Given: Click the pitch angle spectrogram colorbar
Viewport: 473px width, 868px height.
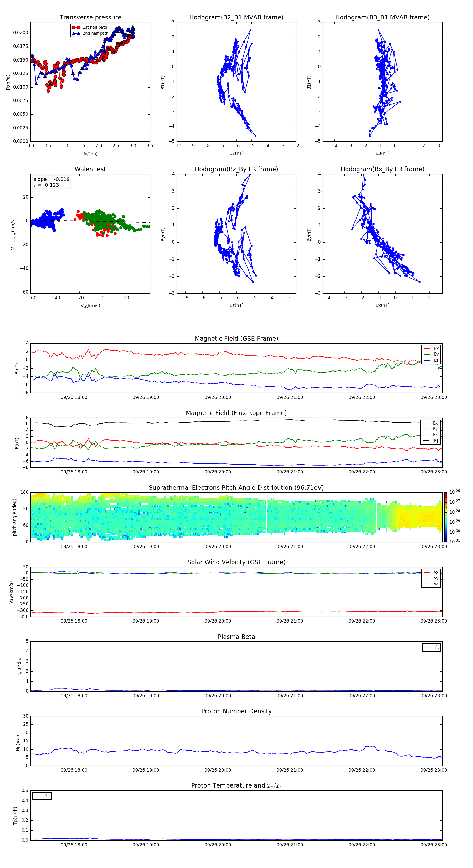Looking at the screenshot, I should [446, 517].
